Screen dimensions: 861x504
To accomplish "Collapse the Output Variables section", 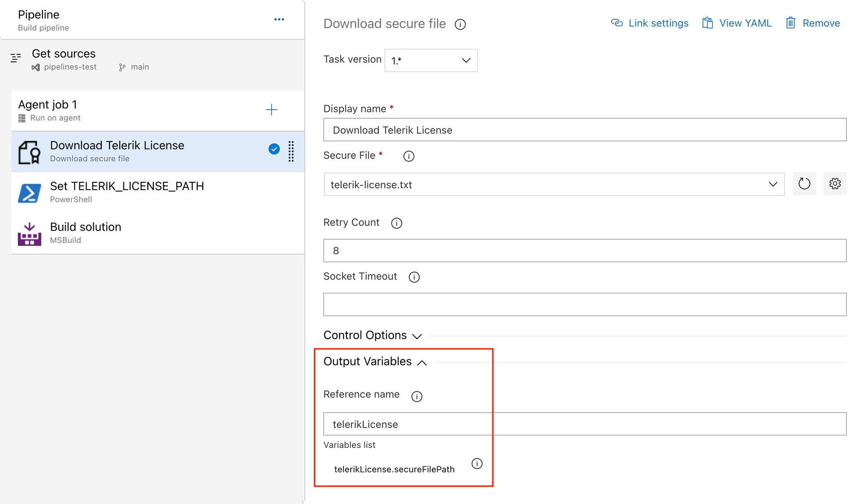I will click(x=422, y=362).
